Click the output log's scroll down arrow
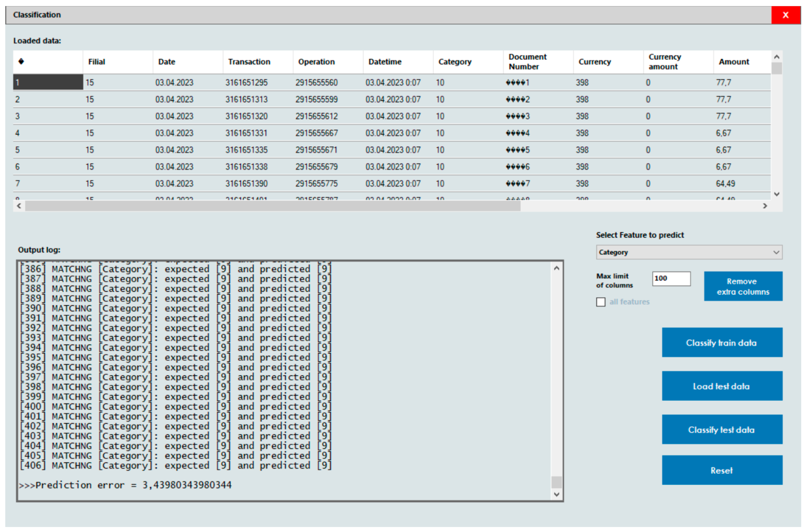807x532 pixels. (x=556, y=494)
